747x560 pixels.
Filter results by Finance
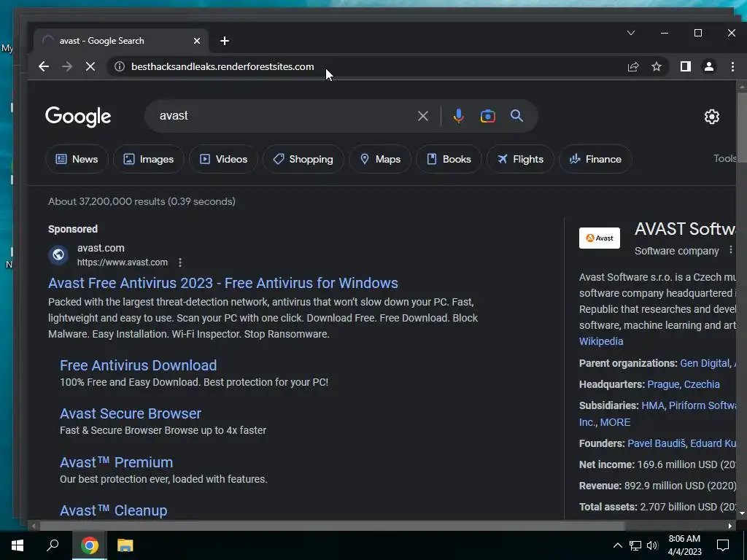click(595, 159)
